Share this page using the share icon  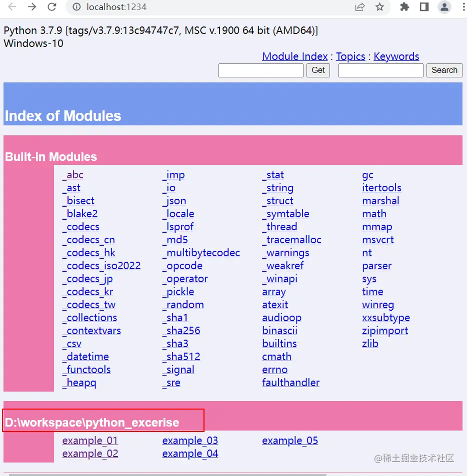point(359,7)
